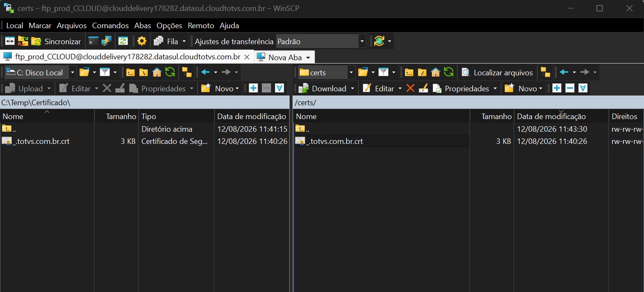
Task: Open the Nova Aba tab
Action: click(284, 58)
